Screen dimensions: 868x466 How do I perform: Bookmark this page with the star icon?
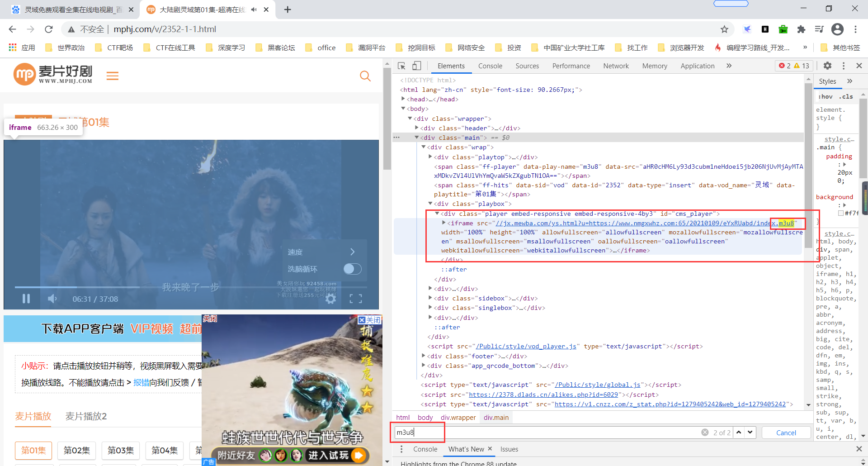pyautogui.click(x=724, y=29)
